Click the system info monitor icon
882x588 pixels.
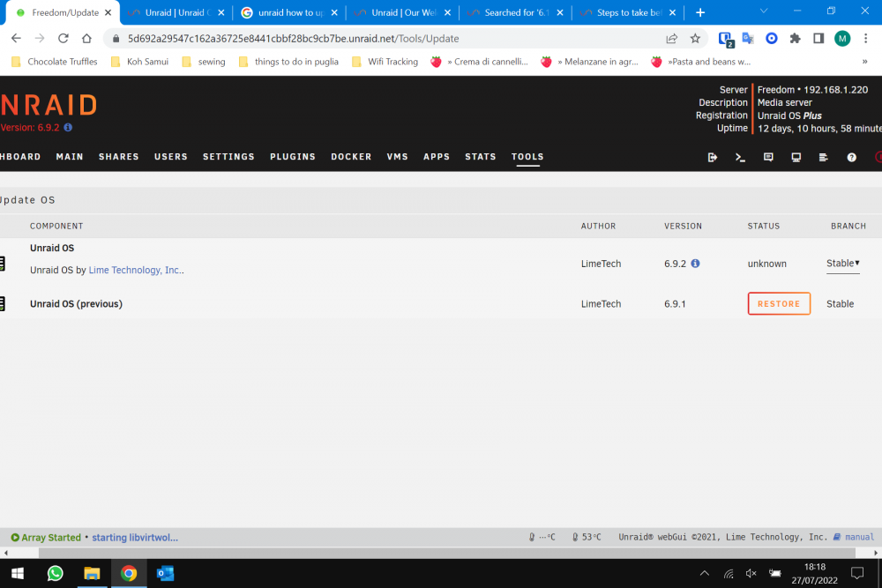[x=796, y=158]
